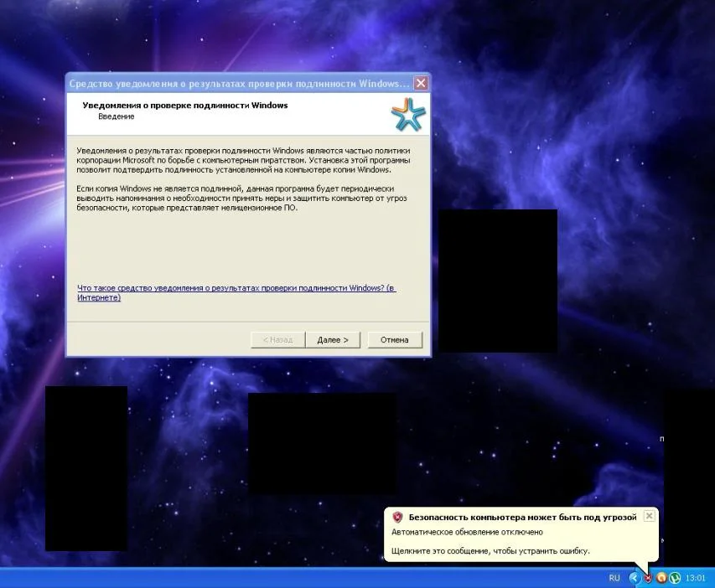The height and width of the screenshot is (588, 715).
Task: Dismiss the security warning balloon with its X
Action: [x=649, y=516]
